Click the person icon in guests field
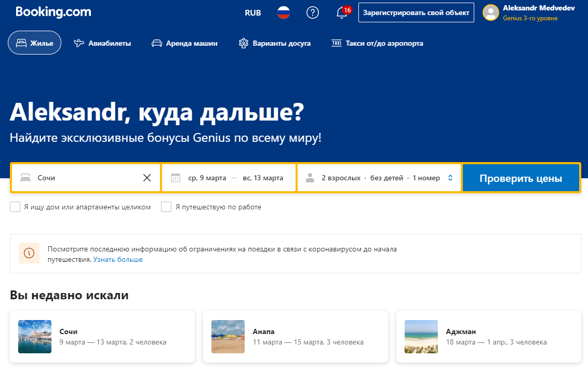588x372 pixels. point(310,178)
